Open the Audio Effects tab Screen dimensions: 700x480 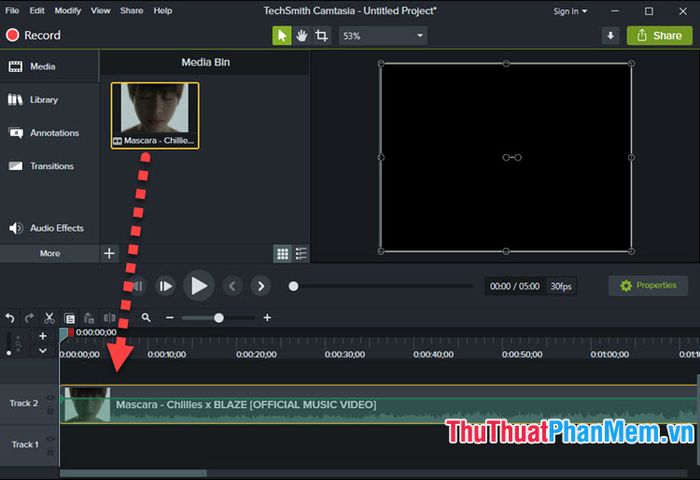(x=49, y=228)
